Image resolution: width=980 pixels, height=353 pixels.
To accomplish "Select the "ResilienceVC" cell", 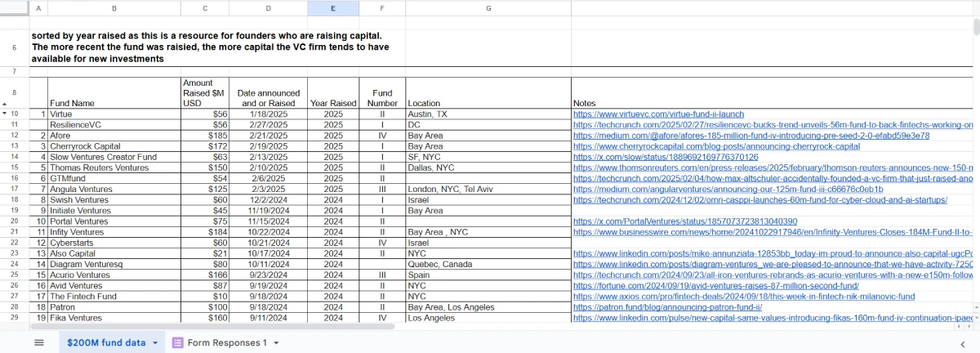I will [114, 125].
